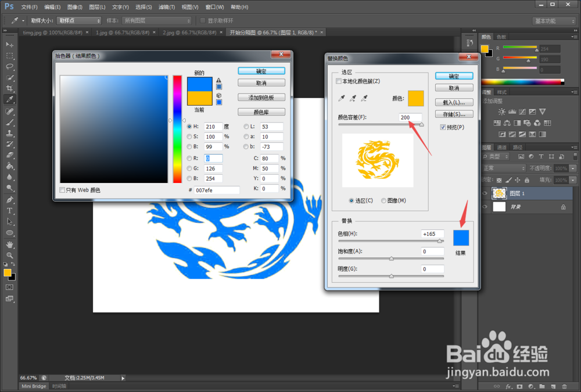This screenshot has width=581, height=392.
Task: Open the 不透明度 opacity arrow
Action: click(x=573, y=168)
